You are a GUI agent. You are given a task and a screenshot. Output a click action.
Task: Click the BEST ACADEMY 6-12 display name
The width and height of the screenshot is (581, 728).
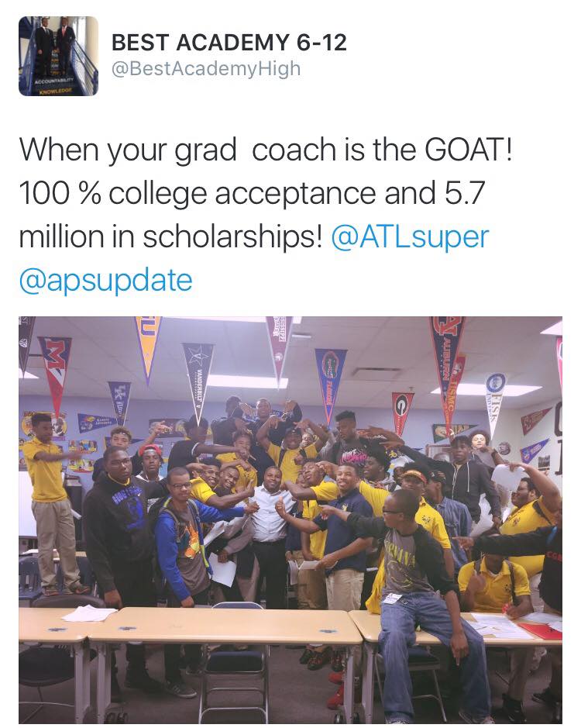pyautogui.click(x=229, y=43)
